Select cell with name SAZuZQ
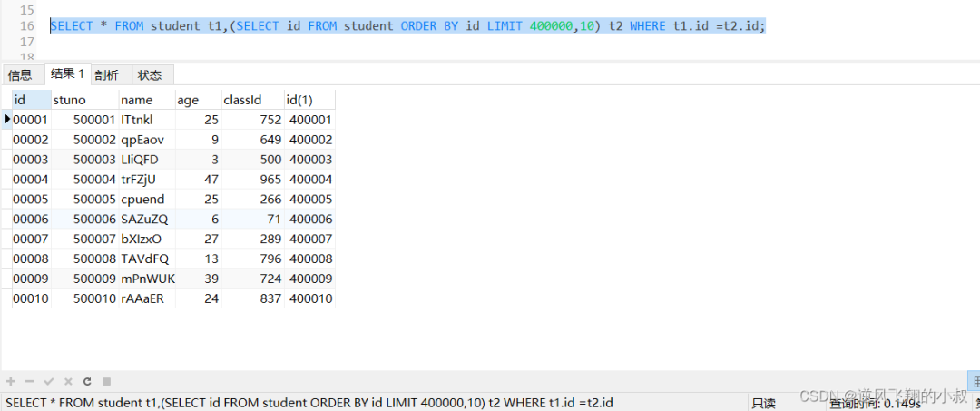 click(147, 220)
